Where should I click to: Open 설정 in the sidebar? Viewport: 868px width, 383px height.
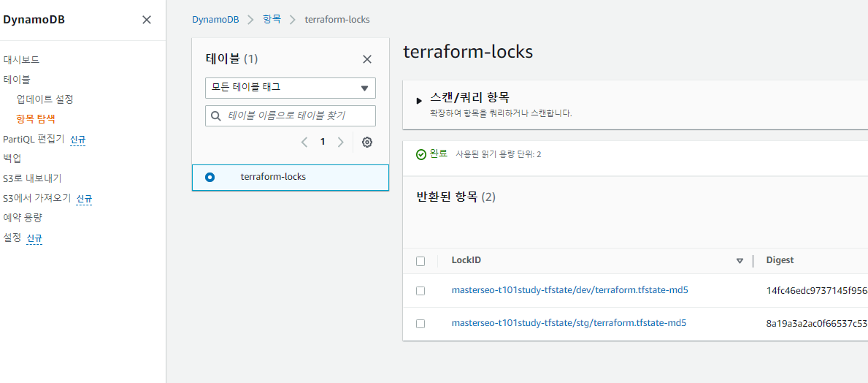(x=12, y=238)
